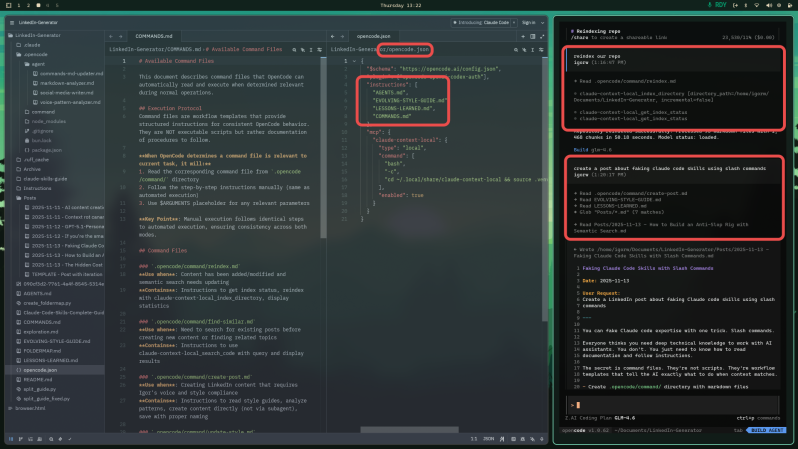Fold JSON block at line 1 chevron
This screenshot has height=449, width=798.
354,61
